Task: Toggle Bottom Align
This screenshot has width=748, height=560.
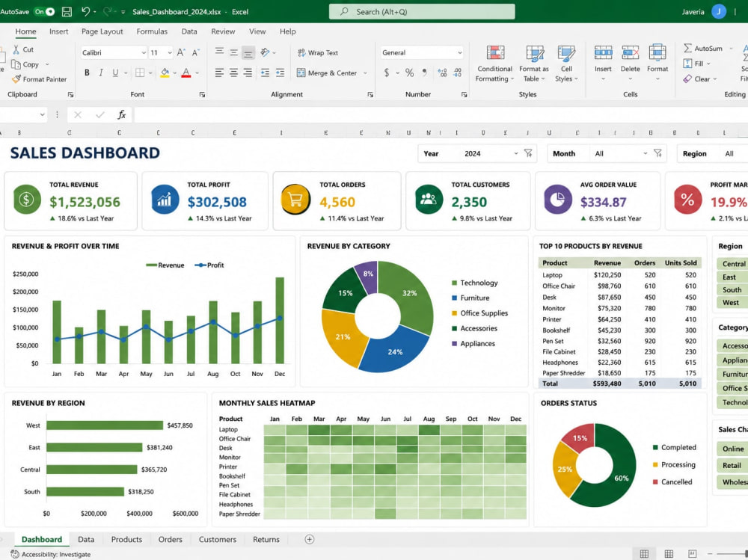Action: click(248, 52)
